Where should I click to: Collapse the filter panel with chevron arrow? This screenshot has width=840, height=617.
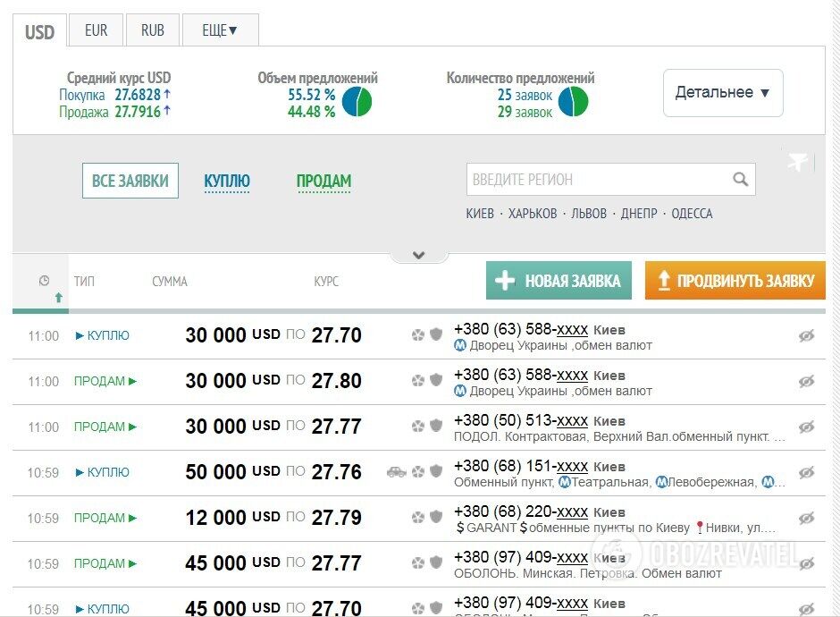point(417,255)
